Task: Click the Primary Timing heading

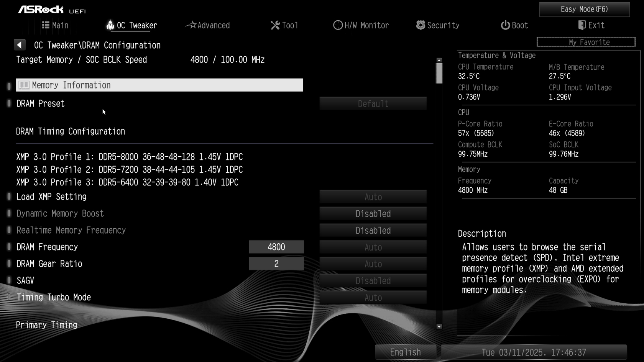Action: pyautogui.click(x=46, y=325)
